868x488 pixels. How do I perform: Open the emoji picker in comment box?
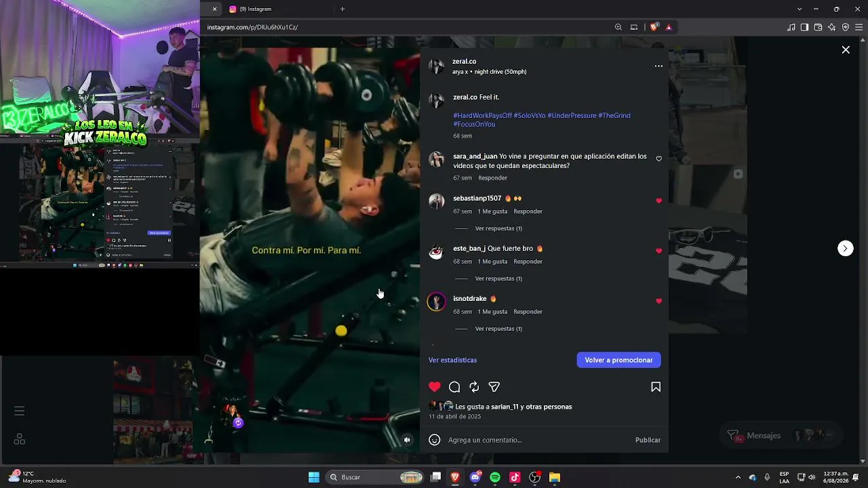point(435,440)
